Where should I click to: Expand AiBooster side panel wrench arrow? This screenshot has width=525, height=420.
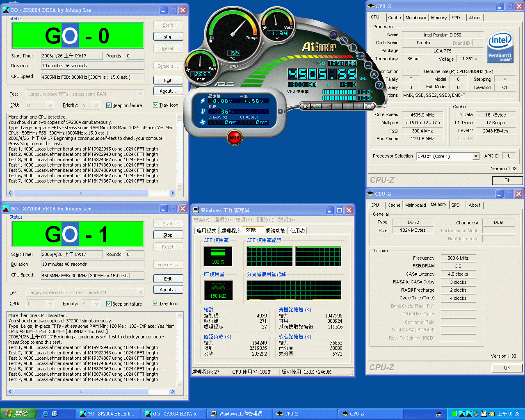point(281,111)
